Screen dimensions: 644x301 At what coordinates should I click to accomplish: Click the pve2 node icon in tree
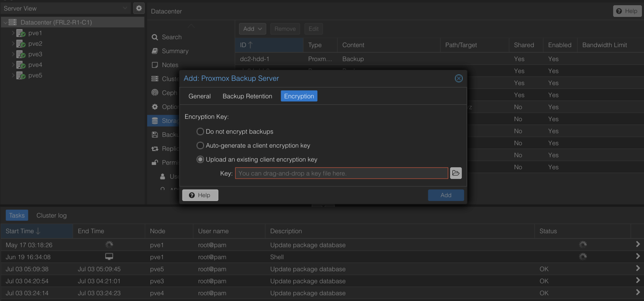tap(21, 44)
